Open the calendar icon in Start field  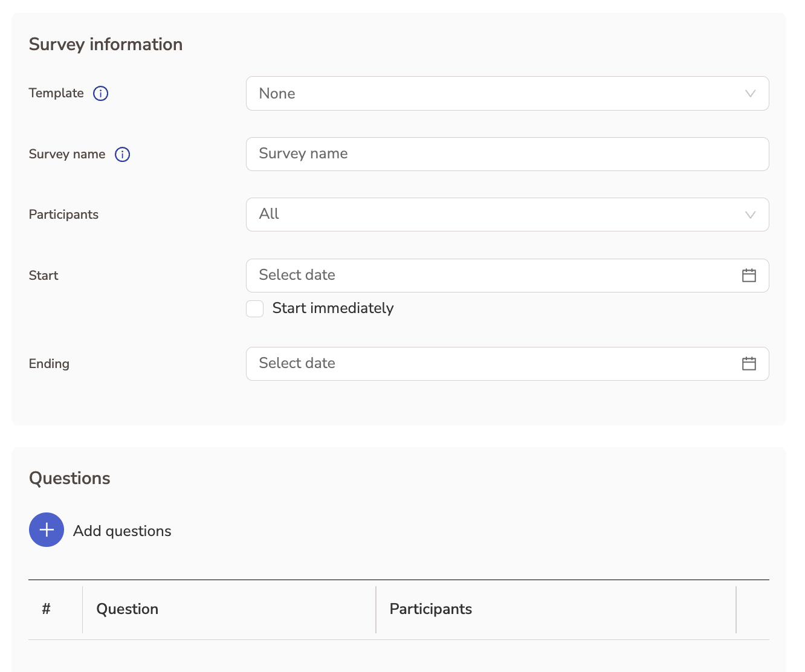(749, 276)
